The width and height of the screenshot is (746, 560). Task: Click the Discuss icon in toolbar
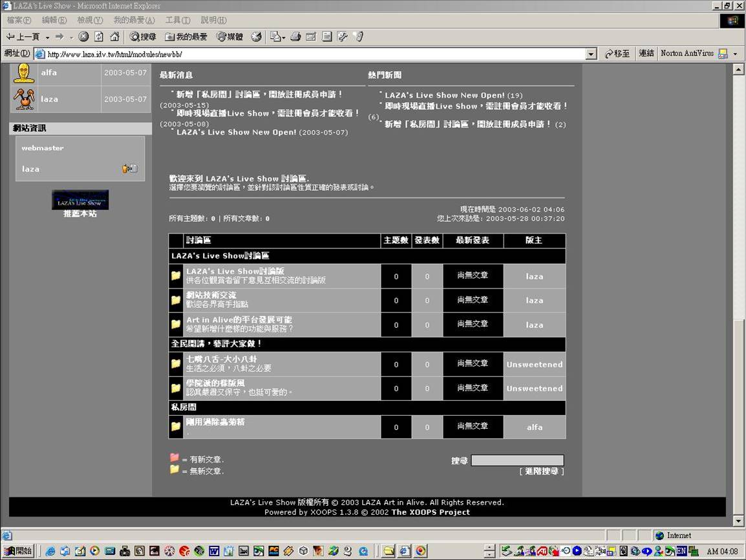click(327, 37)
